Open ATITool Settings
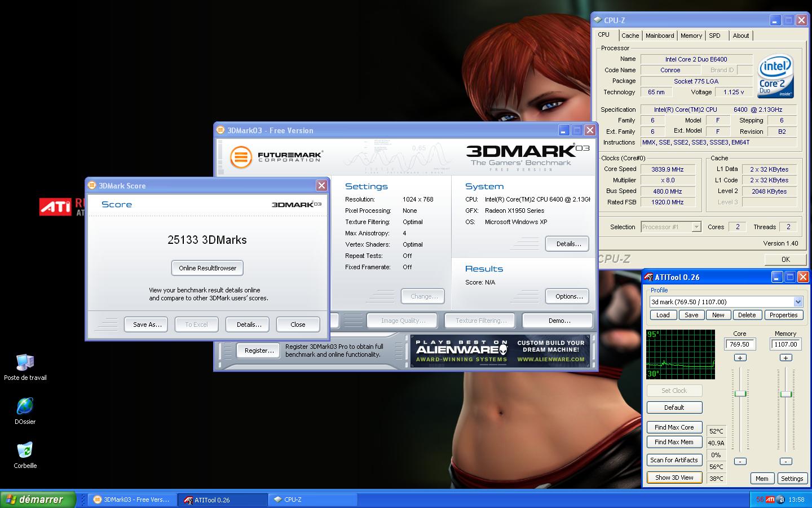Image resolution: width=812 pixels, height=508 pixels. 792,479
